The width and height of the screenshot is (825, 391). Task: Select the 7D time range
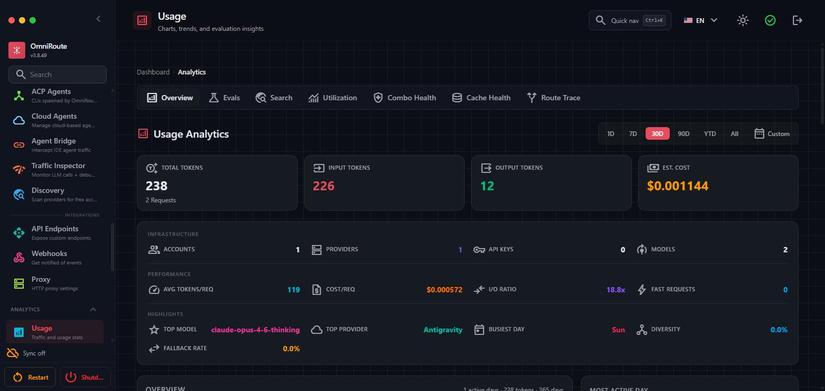click(633, 134)
